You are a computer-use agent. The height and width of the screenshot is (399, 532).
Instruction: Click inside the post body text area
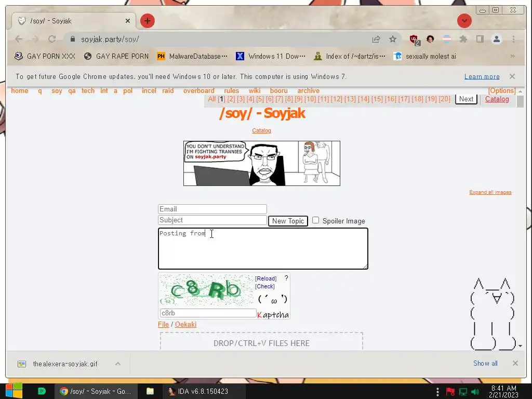pos(263,249)
